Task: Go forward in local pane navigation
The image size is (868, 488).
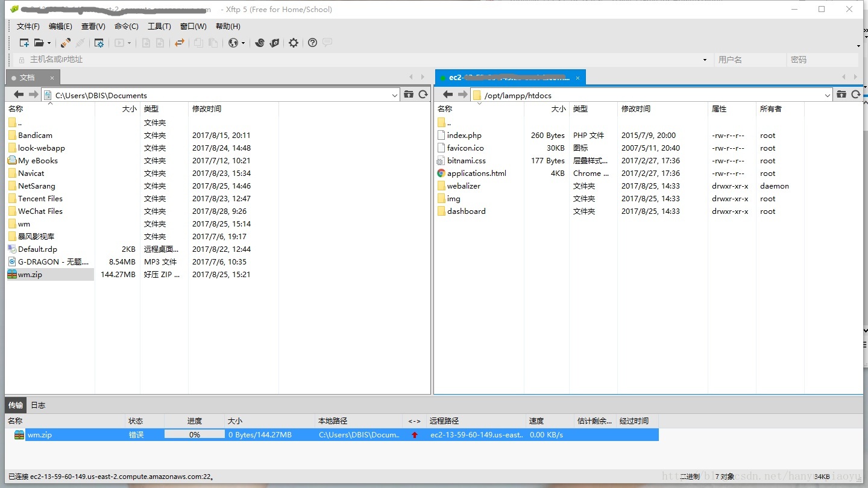Action: click(x=33, y=95)
